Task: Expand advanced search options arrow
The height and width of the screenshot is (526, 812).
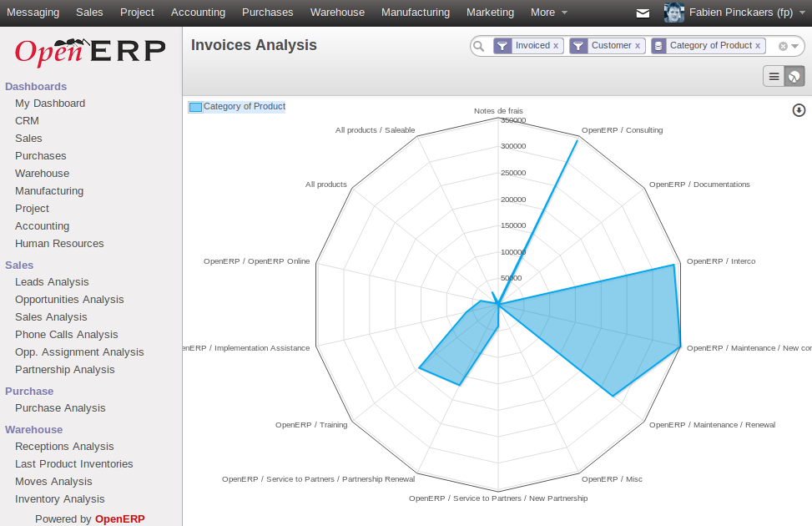Action: point(795,47)
